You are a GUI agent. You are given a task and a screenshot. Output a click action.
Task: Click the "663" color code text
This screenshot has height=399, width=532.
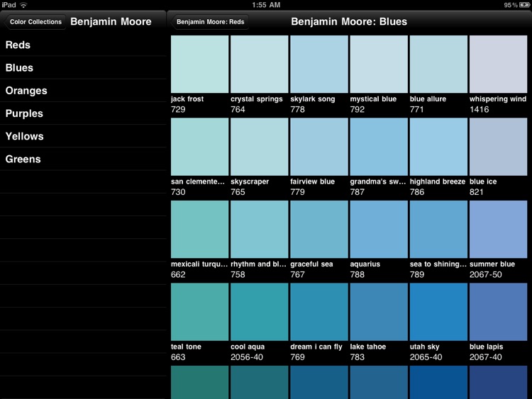[178, 357]
